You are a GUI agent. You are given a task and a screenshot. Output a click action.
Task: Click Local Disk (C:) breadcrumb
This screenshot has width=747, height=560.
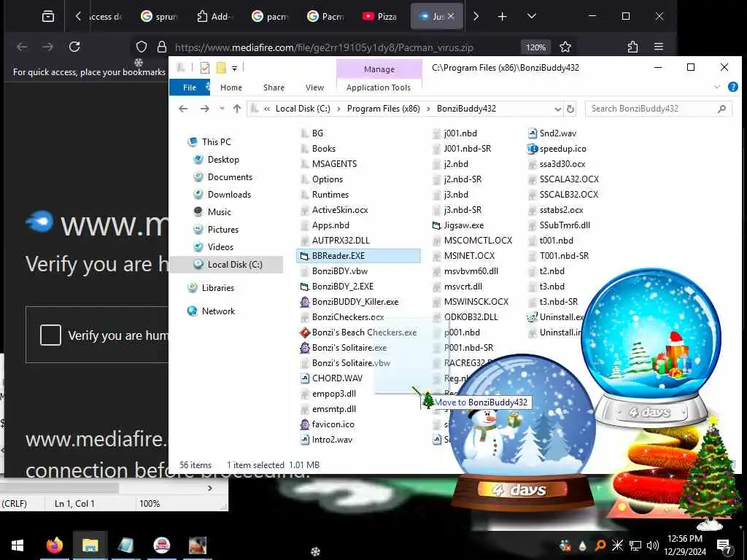(x=303, y=109)
